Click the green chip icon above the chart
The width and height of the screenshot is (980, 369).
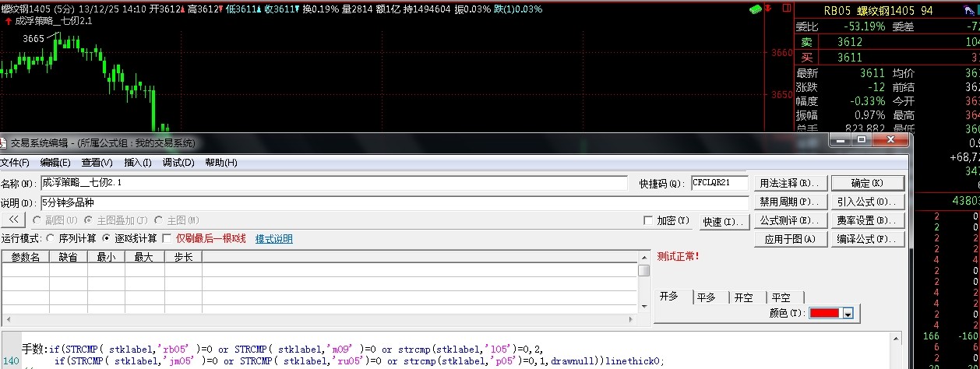coord(754,9)
